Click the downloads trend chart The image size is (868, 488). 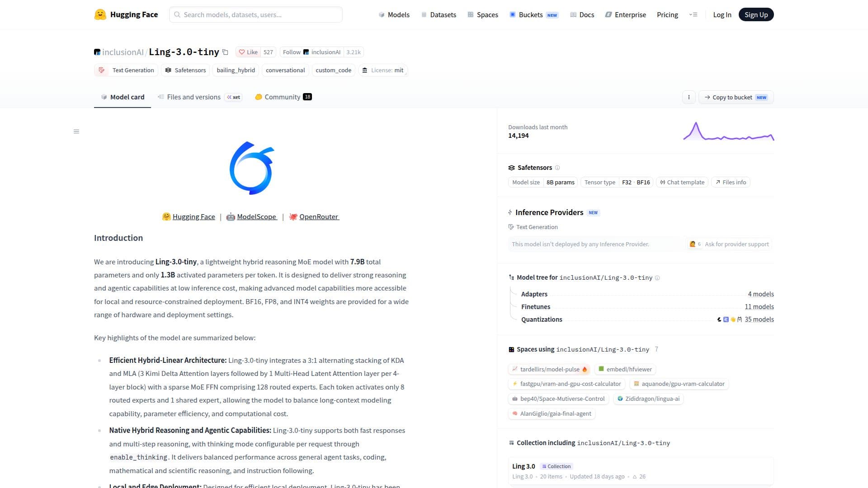[728, 131]
